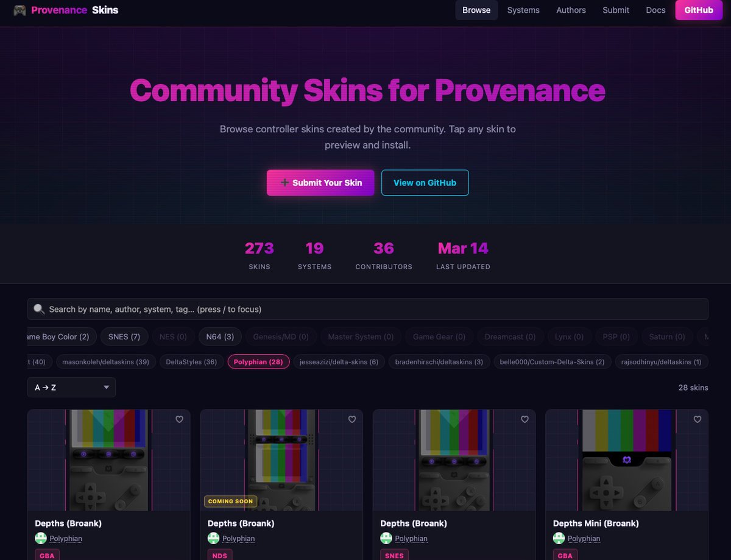The height and width of the screenshot is (560, 731).
Task: Toggle the NES (0) system filter
Action: point(173,336)
